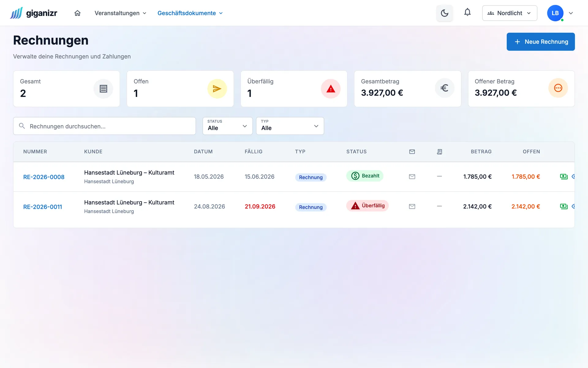Screen dimensions: 588x368
Task: Click the giganizr logo
Action: click(34, 13)
